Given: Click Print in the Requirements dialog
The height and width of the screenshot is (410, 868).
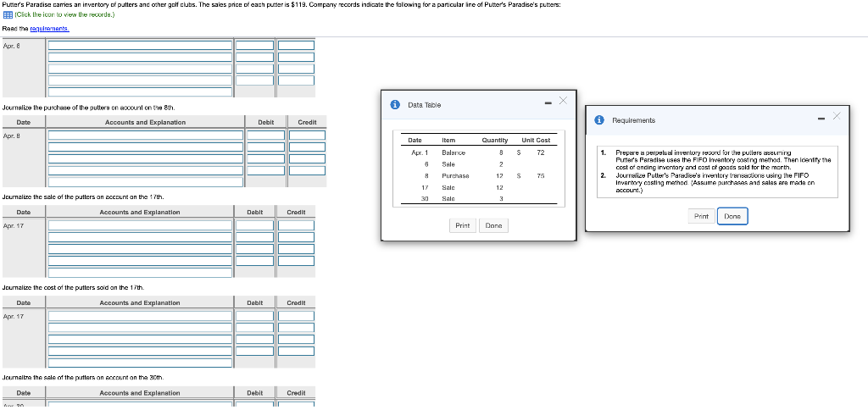Looking at the screenshot, I should (701, 216).
